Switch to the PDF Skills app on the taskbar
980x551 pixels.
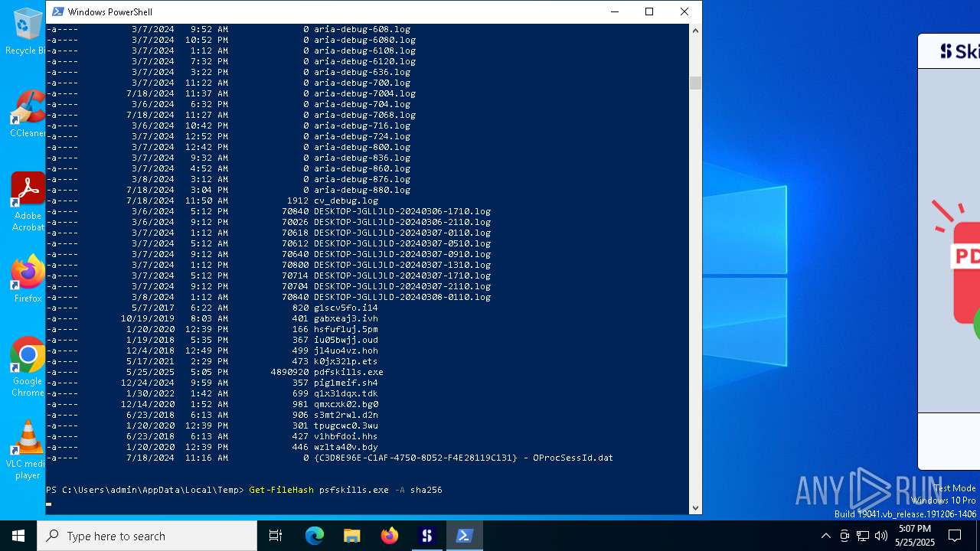(426, 536)
